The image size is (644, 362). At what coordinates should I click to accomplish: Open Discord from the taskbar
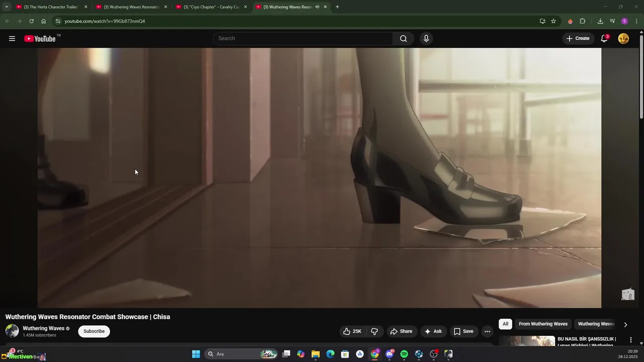pos(389,354)
